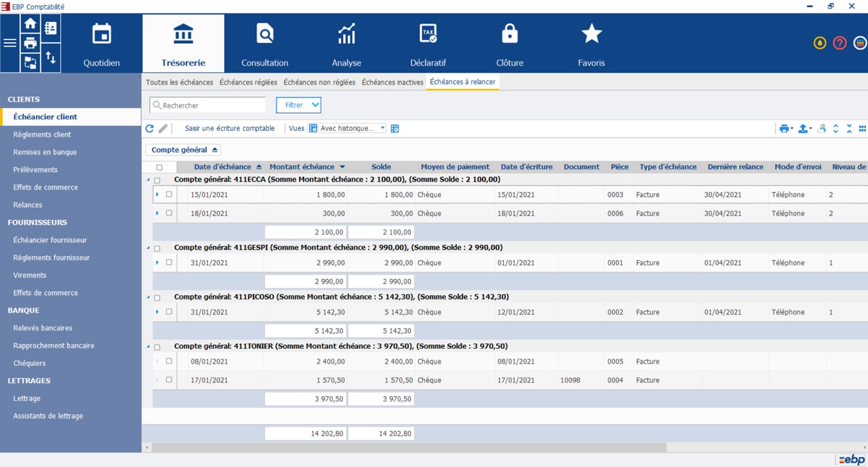Click the collapse all groups icon
868x467 pixels.
tap(849, 128)
